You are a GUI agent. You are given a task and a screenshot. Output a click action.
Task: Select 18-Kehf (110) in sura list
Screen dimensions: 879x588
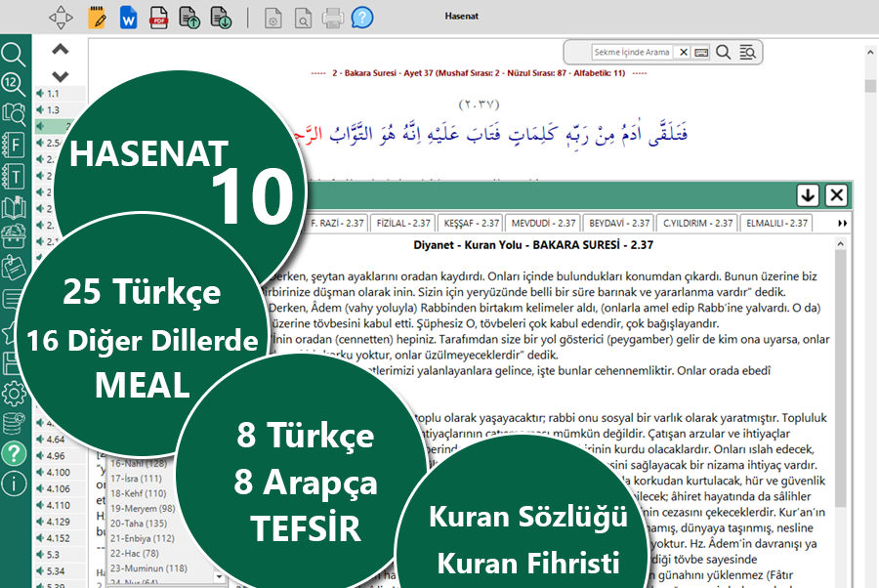(138, 493)
